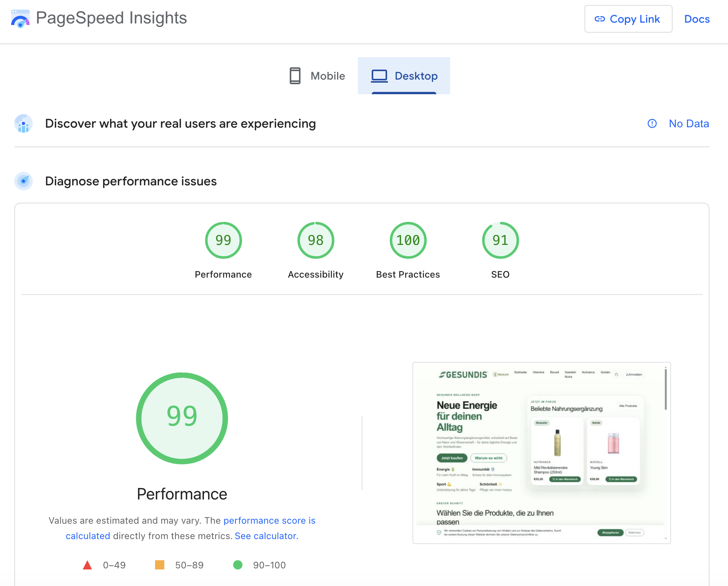The image size is (728, 586).
Task: Click the '90–100' legend range text
Action: pos(269,565)
